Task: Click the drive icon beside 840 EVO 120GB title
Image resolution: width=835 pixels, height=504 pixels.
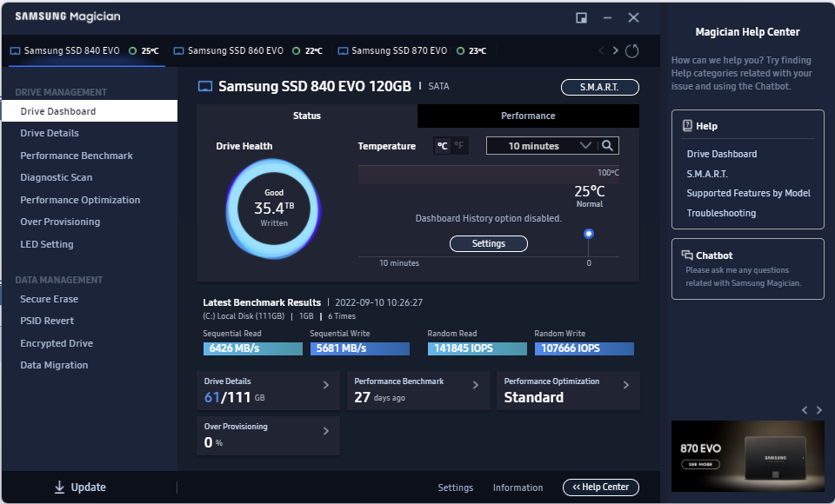Action: pos(205,86)
